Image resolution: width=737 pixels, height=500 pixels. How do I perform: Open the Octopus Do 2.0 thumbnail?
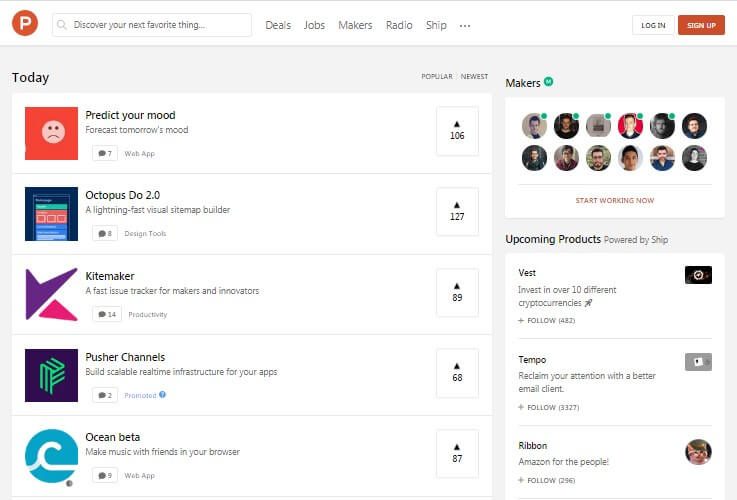(x=51, y=214)
